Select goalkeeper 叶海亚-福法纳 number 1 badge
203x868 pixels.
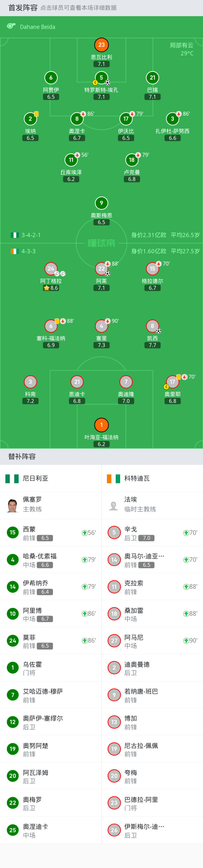point(101,425)
